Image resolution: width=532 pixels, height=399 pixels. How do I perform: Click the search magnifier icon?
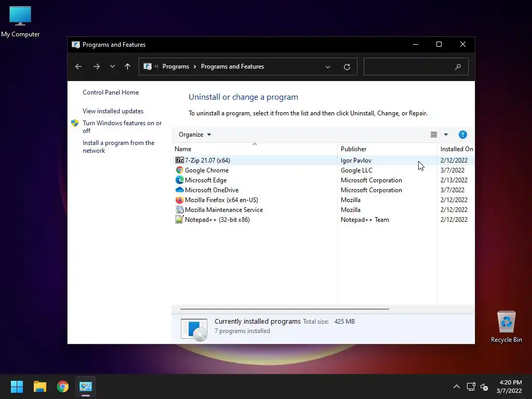[x=458, y=67]
